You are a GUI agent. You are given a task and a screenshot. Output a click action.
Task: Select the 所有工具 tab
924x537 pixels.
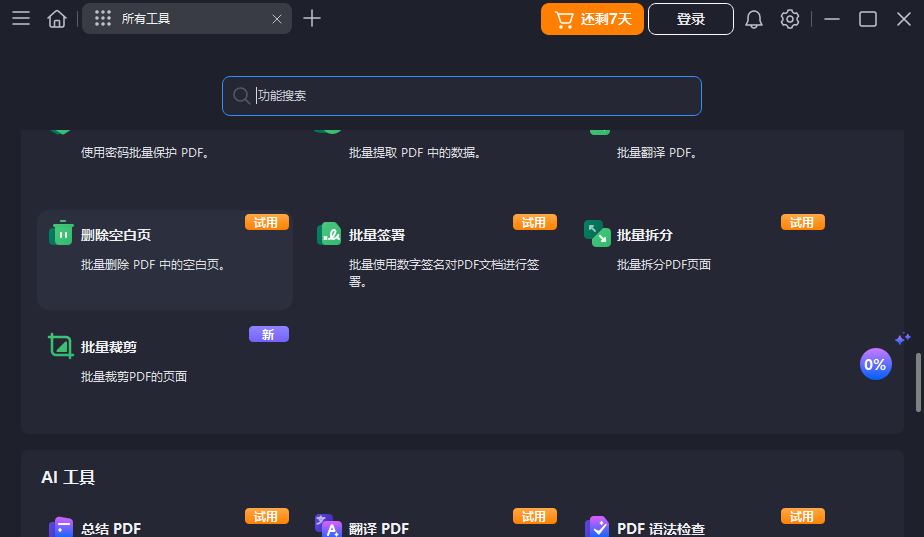click(187, 18)
